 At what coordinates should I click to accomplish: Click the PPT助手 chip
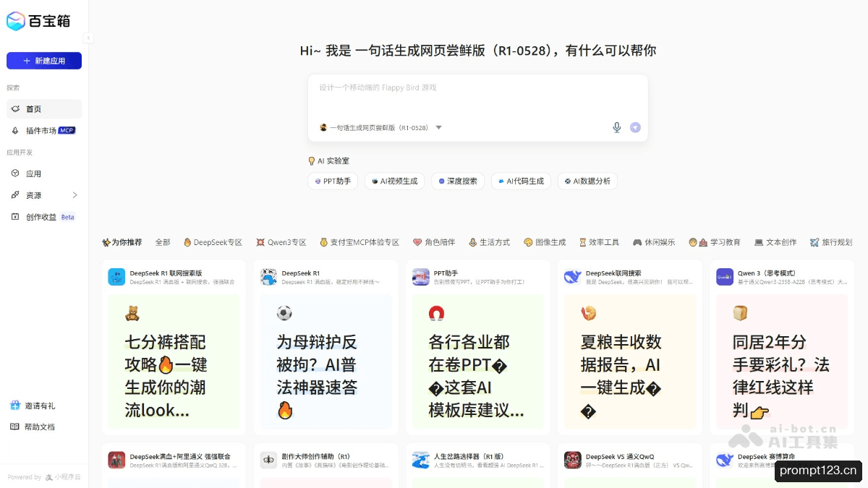point(333,181)
